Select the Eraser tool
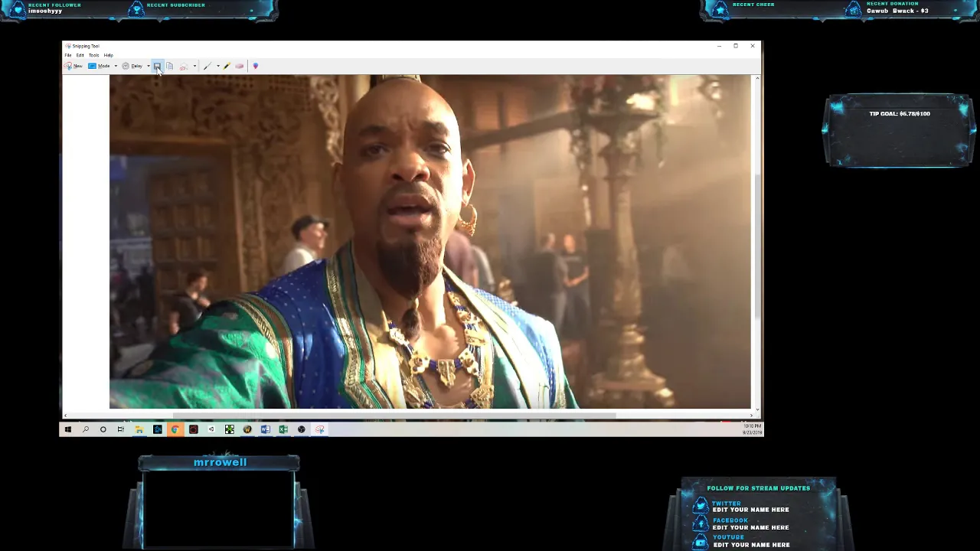The image size is (980, 551). pyautogui.click(x=240, y=66)
